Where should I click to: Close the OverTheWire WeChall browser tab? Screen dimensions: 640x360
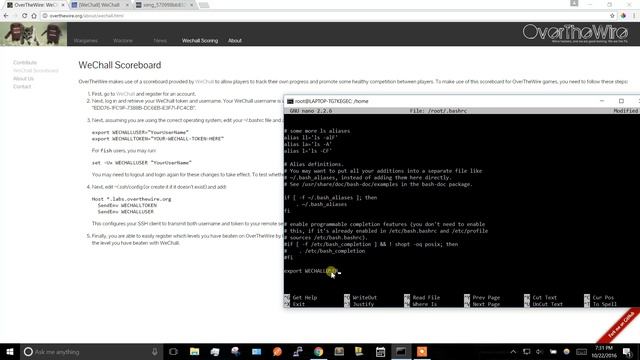(x=63, y=5)
